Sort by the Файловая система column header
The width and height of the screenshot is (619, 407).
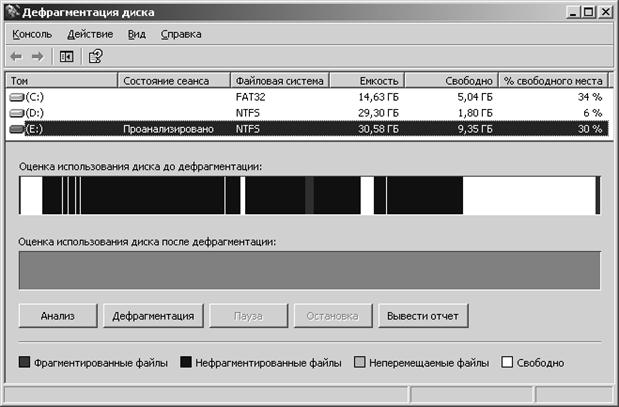[x=279, y=81]
